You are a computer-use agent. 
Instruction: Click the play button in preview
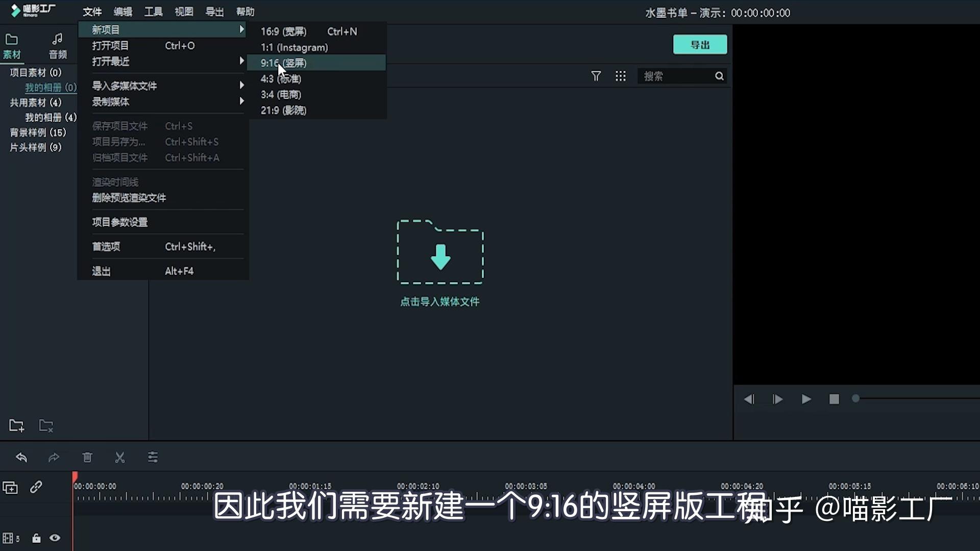806,399
